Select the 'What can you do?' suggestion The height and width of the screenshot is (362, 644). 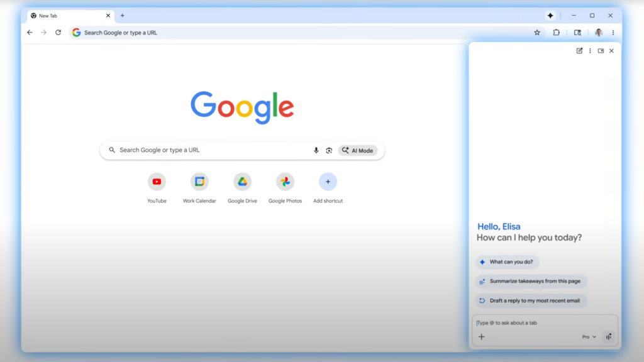[x=508, y=262]
